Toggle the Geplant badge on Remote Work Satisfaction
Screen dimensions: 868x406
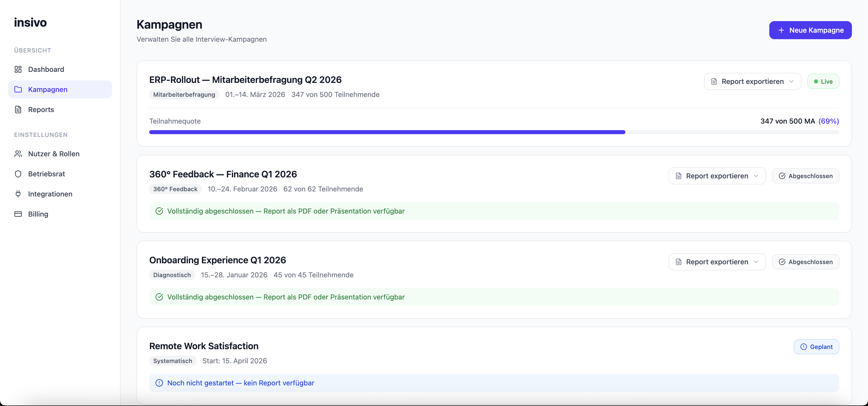click(816, 347)
